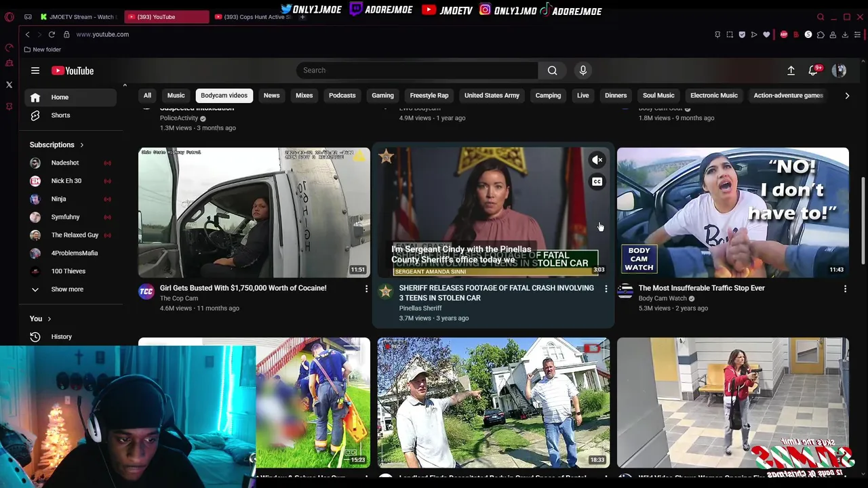The height and width of the screenshot is (488, 868).
Task: Open options for Sheriff Releases Footage video
Action: coord(606,289)
